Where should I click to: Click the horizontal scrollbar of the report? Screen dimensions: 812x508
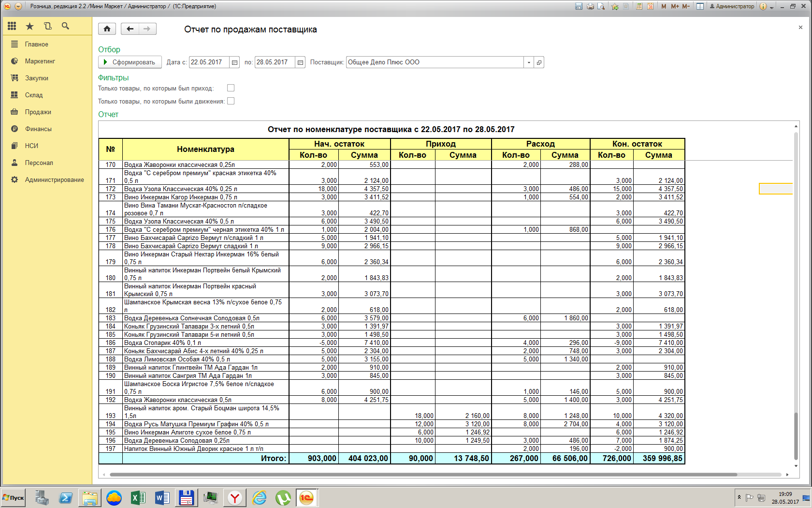point(423,475)
